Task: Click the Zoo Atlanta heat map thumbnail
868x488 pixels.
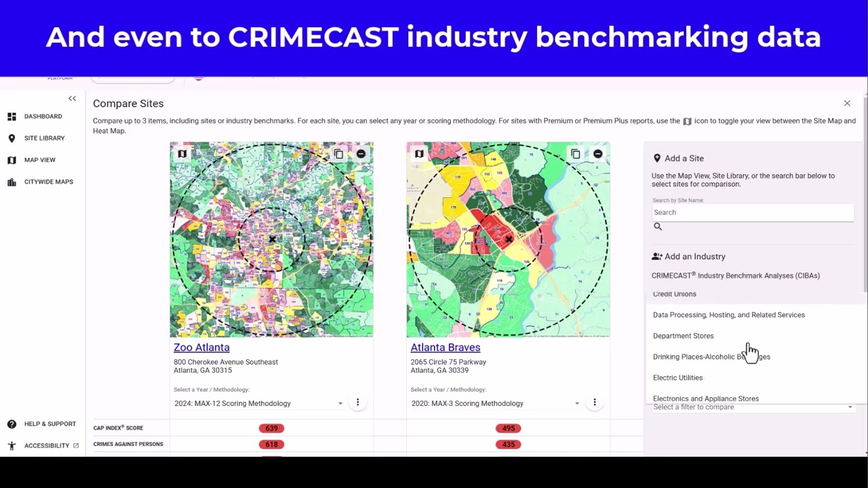Action: 271,239
